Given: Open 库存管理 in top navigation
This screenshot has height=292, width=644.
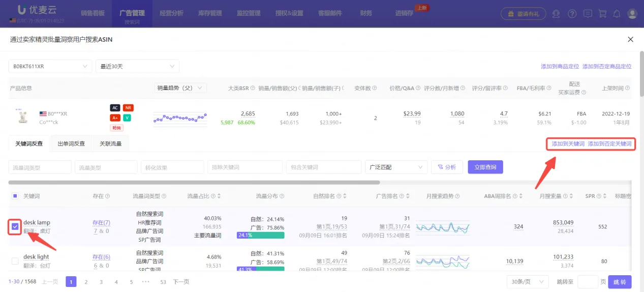Looking at the screenshot, I should click(210, 13).
